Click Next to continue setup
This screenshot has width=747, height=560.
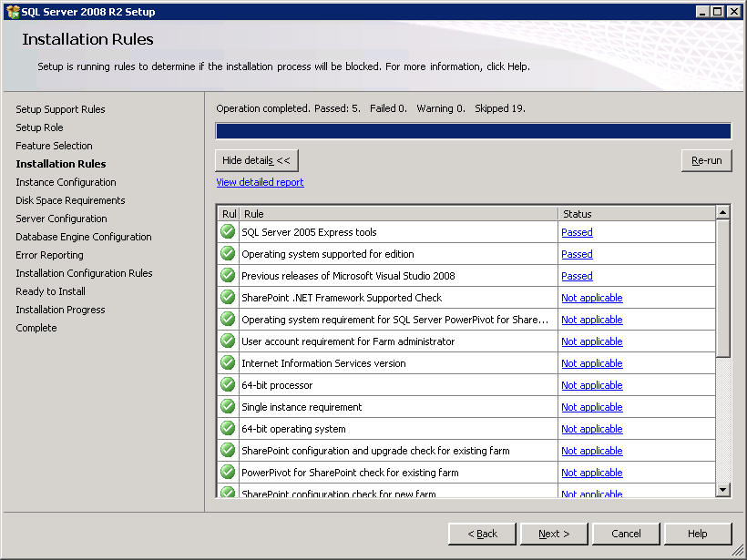tap(554, 534)
